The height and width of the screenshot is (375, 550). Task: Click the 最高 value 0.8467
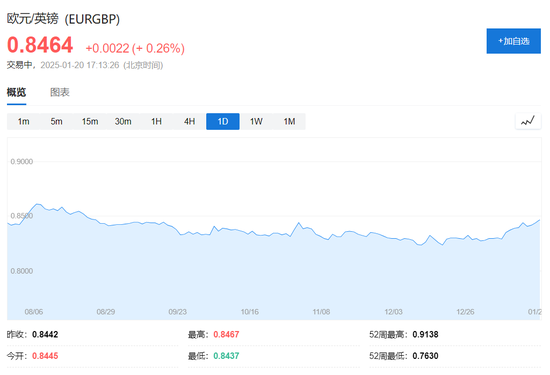226,334
